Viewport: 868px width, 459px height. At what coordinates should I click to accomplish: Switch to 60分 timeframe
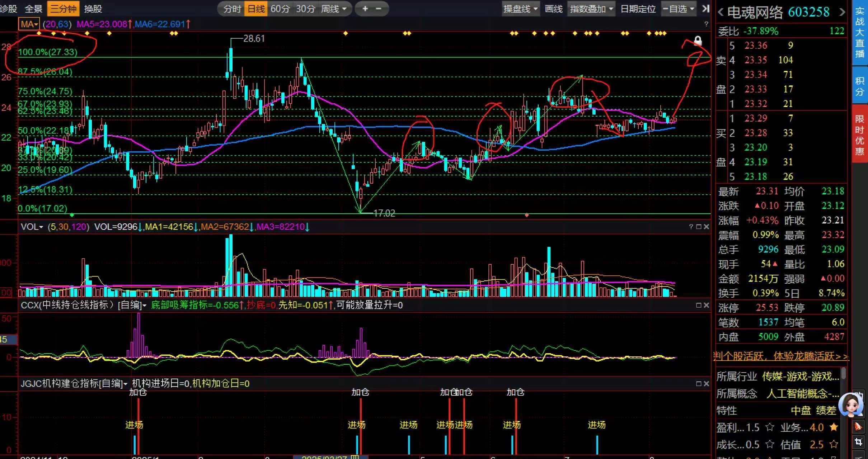coord(280,9)
